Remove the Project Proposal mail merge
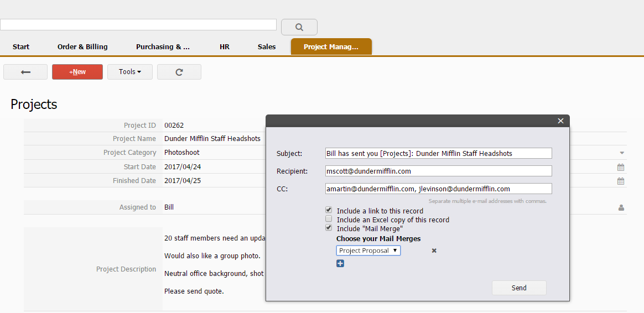This screenshot has height=313, width=644. point(434,251)
